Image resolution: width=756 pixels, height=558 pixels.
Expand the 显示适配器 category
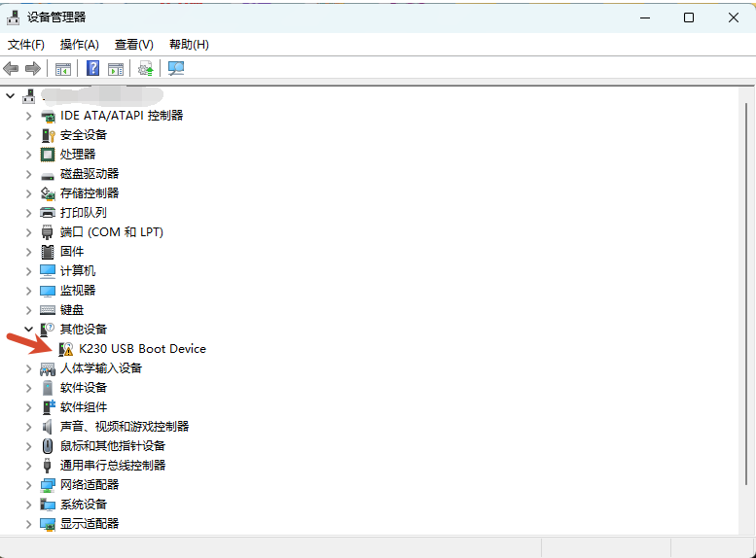click(x=29, y=524)
